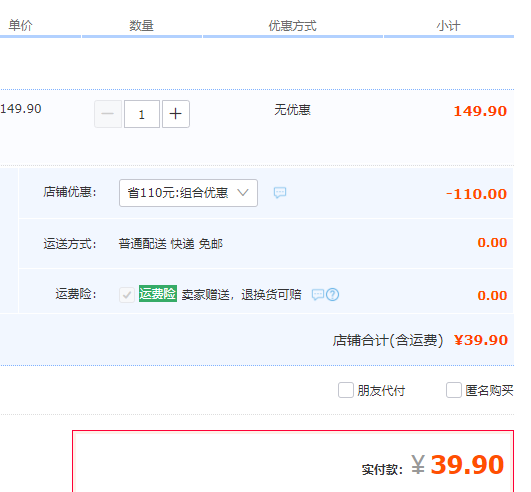This screenshot has height=492, width=531.
Task: Click the 数量 column header
Action: point(142,26)
